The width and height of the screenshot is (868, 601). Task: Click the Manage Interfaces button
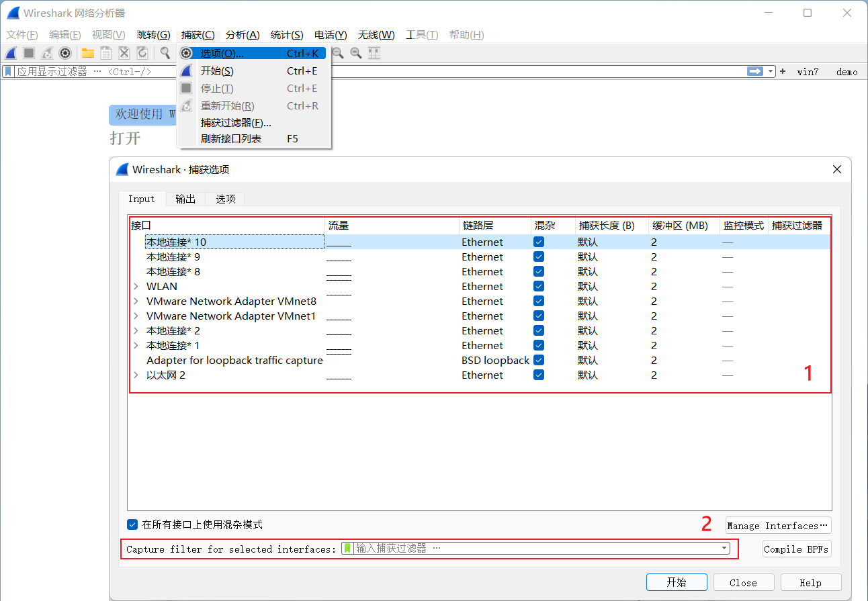pyautogui.click(x=779, y=526)
